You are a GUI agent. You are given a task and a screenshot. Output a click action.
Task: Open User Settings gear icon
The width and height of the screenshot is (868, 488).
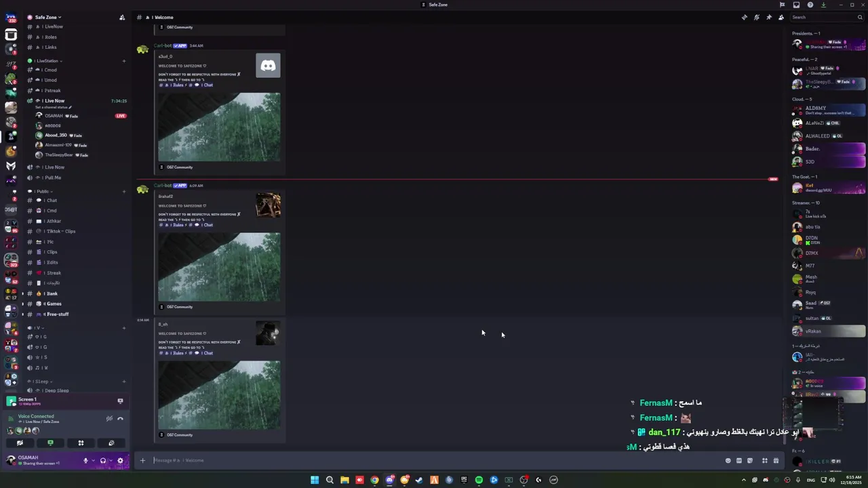(120, 461)
